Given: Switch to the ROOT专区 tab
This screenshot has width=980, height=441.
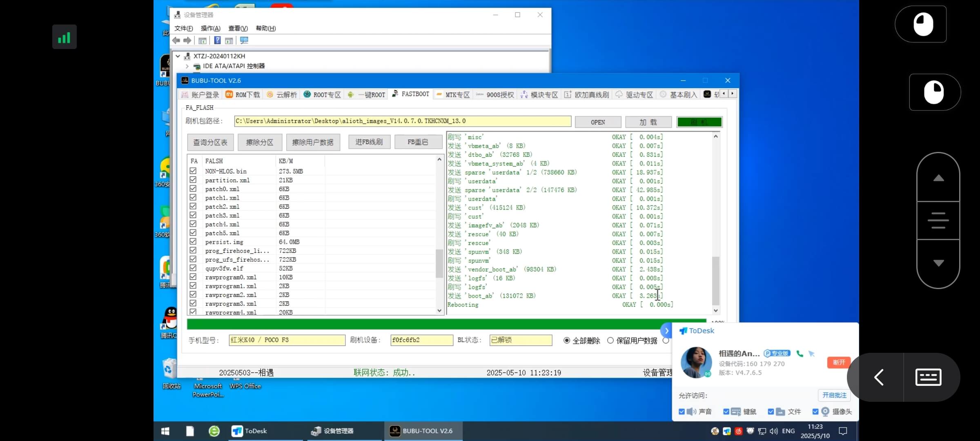Looking at the screenshot, I should coord(322,95).
